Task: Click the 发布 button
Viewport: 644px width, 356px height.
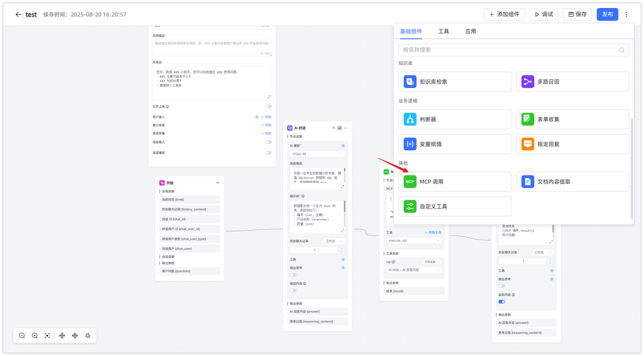Action: [x=607, y=14]
